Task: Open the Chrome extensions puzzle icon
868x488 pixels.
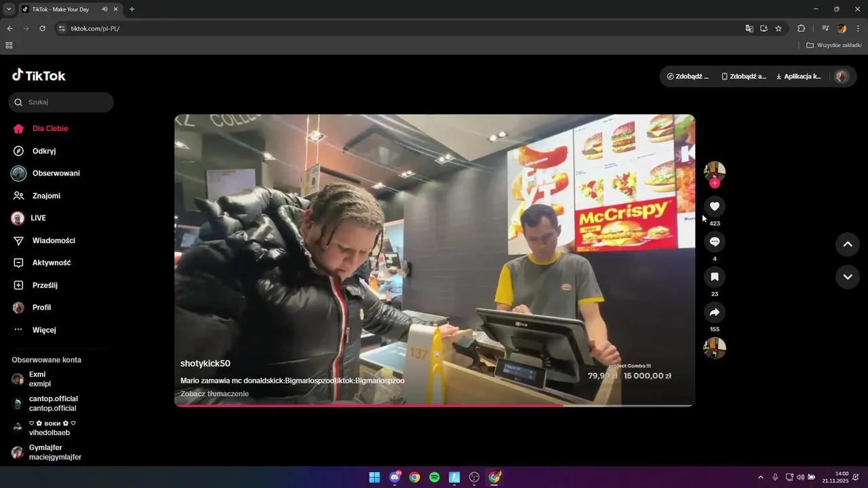Action: [801, 28]
